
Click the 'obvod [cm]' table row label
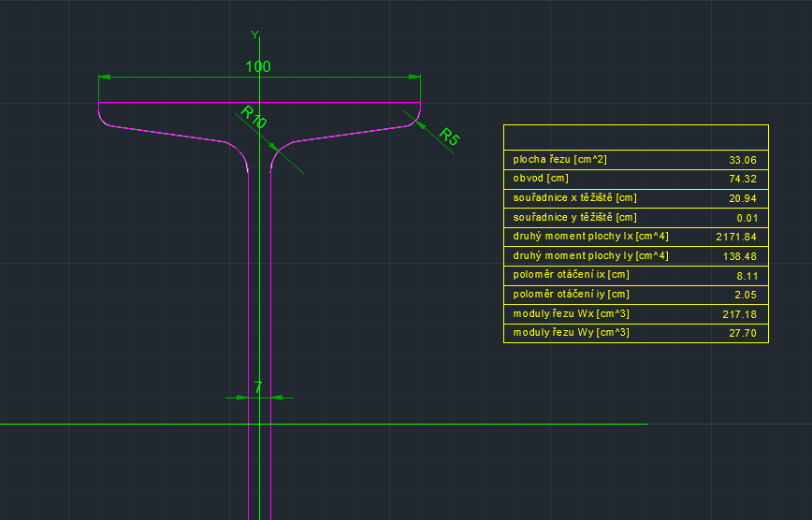click(541, 179)
